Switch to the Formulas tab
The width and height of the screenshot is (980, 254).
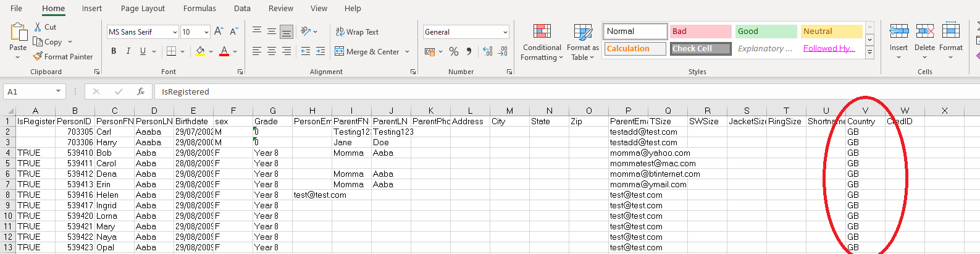(x=199, y=8)
